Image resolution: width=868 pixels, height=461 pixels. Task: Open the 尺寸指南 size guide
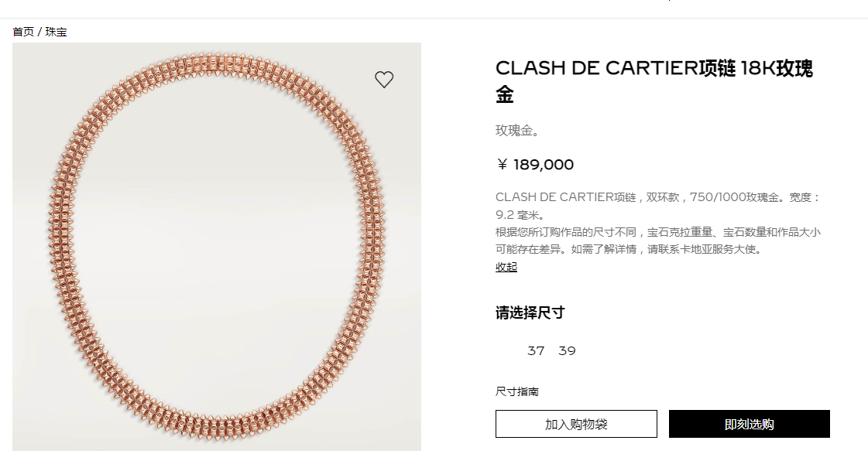pyautogui.click(x=517, y=391)
